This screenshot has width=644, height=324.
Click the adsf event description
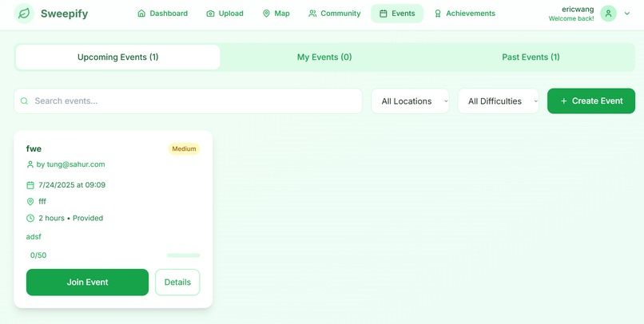tap(34, 237)
